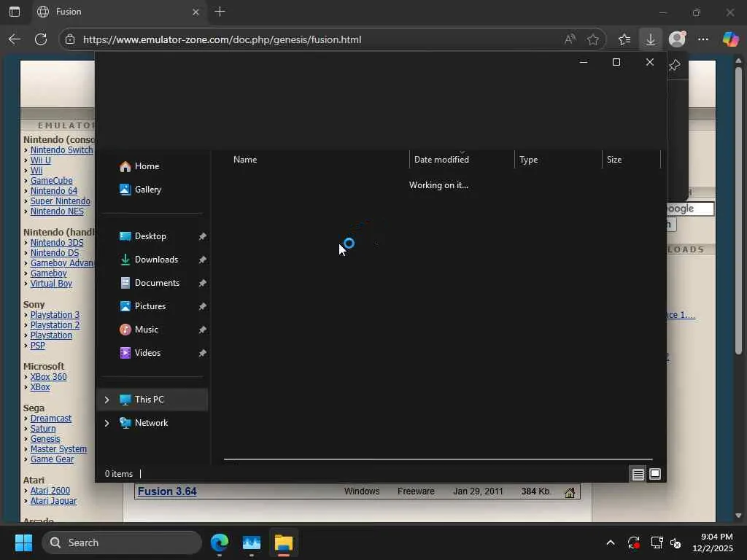
Task: Open Edge Downloads panel
Action: tap(650, 39)
